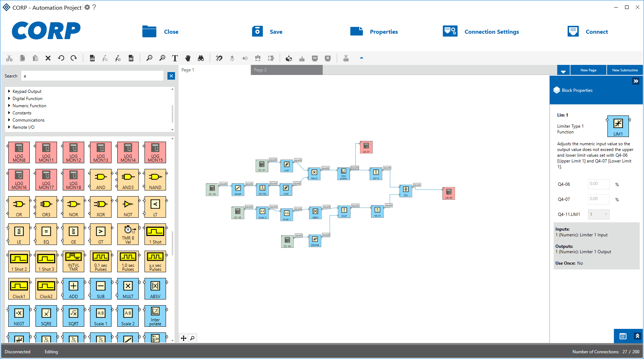
Task: Open the Q4-11.LIM1 dropdown
Action: click(598, 214)
